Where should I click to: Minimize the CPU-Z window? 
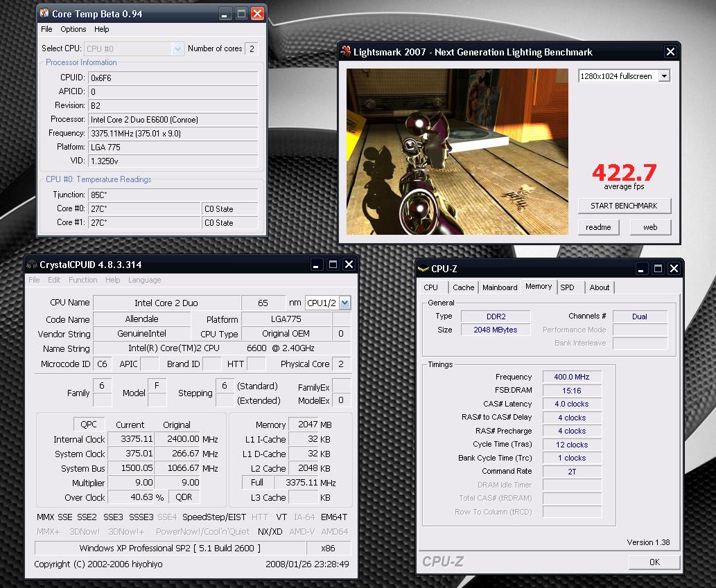640,269
